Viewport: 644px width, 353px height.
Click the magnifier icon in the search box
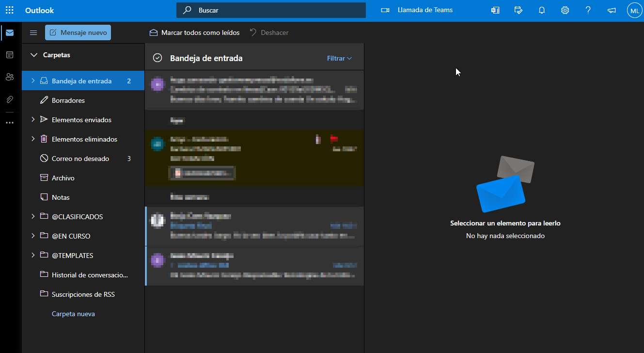pyautogui.click(x=187, y=10)
